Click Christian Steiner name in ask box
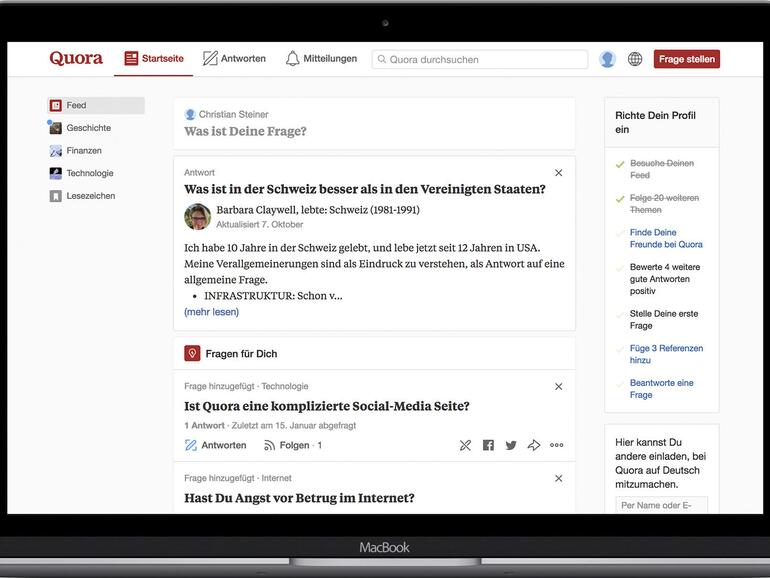 coord(233,114)
